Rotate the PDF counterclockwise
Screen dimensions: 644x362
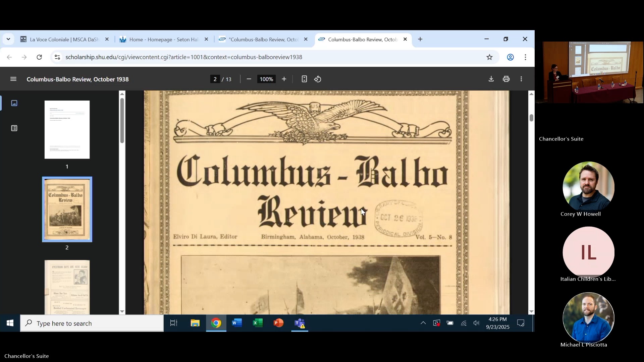click(x=318, y=79)
